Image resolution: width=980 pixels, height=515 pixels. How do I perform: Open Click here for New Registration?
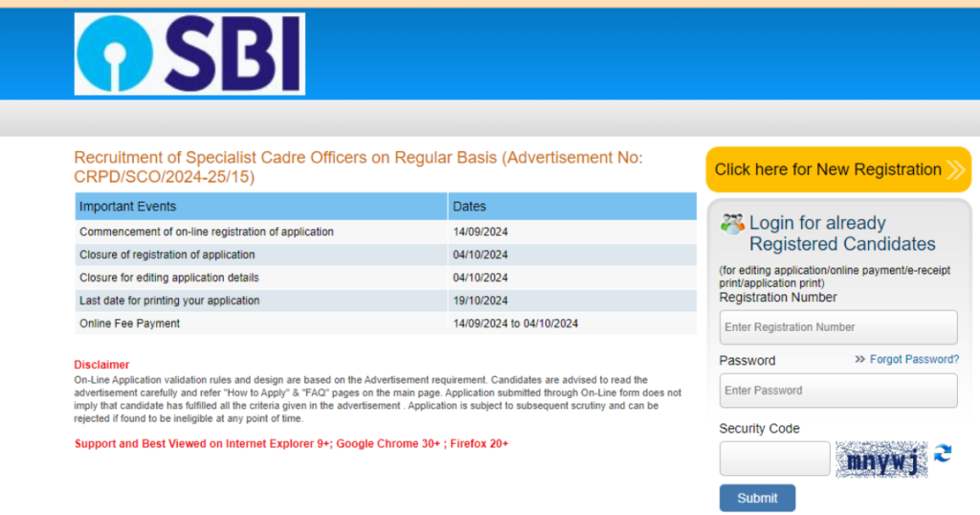click(838, 169)
